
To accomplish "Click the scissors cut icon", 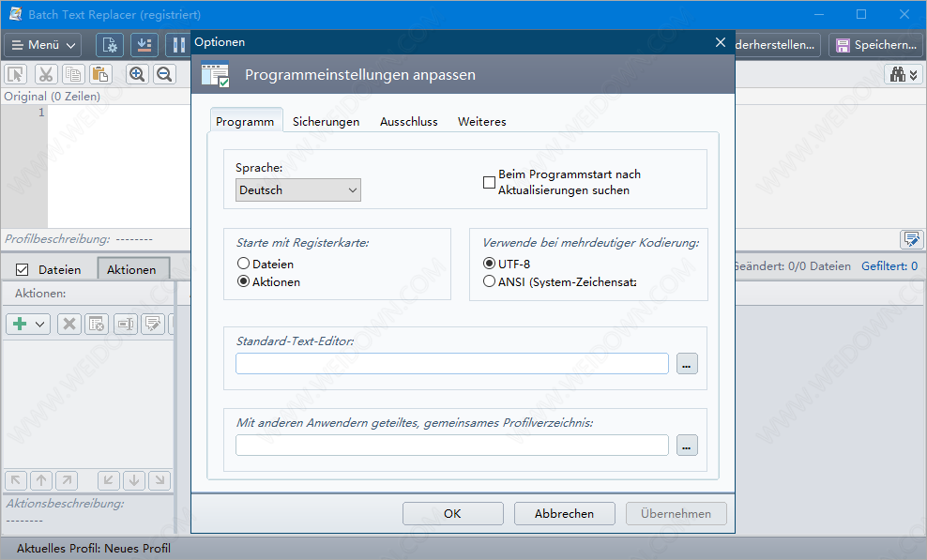I will 46,74.
